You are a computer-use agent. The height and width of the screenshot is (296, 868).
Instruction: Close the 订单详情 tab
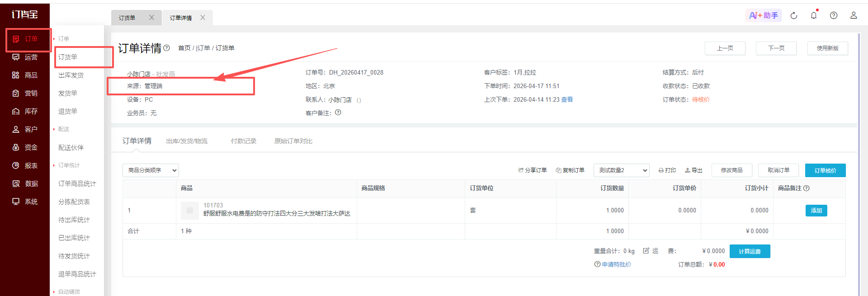click(203, 18)
